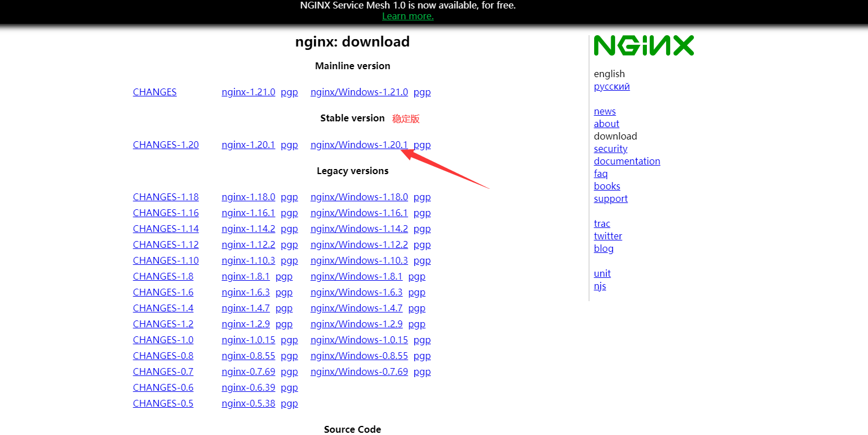Screen dimensions: 868x435
Task: Download nginx-1.4.7 source
Action: point(245,308)
